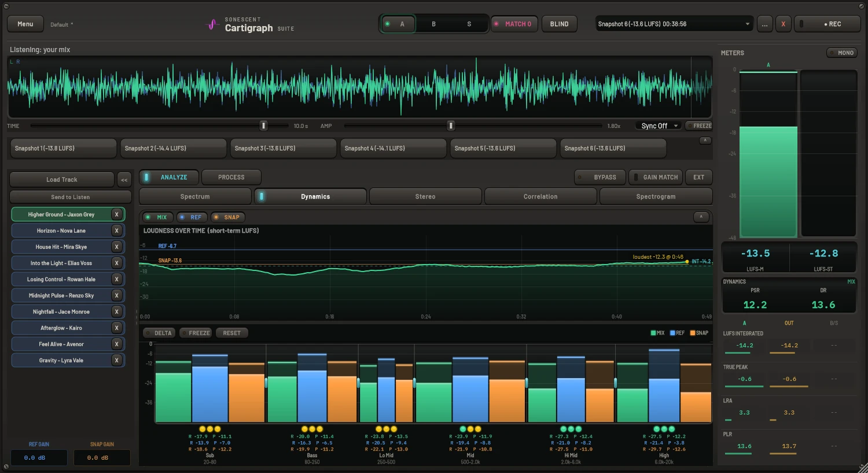
Task: Open the Sync Off dropdown
Action: (x=659, y=126)
